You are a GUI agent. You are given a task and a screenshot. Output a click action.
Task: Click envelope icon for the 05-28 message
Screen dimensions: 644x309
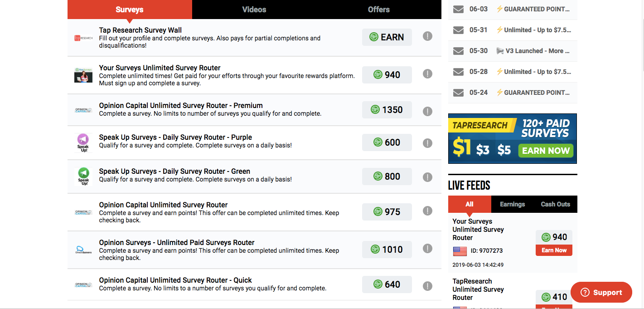(459, 72)
